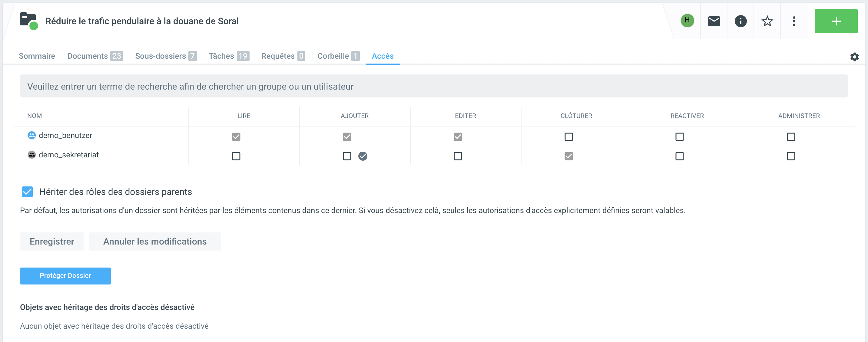Click the demo_benutzer group icon

pyautogui.click(x=32, y=135)
